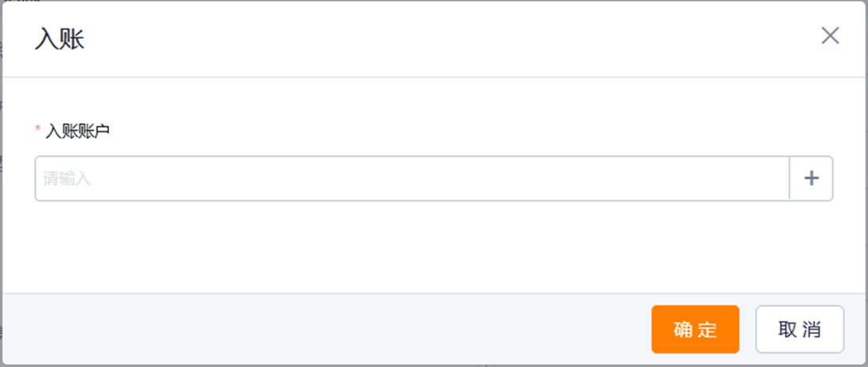The height and width of the screenshot is (367, 868).
Task: Select the placeholder text 请输入
Action: (x=66, y=179)
